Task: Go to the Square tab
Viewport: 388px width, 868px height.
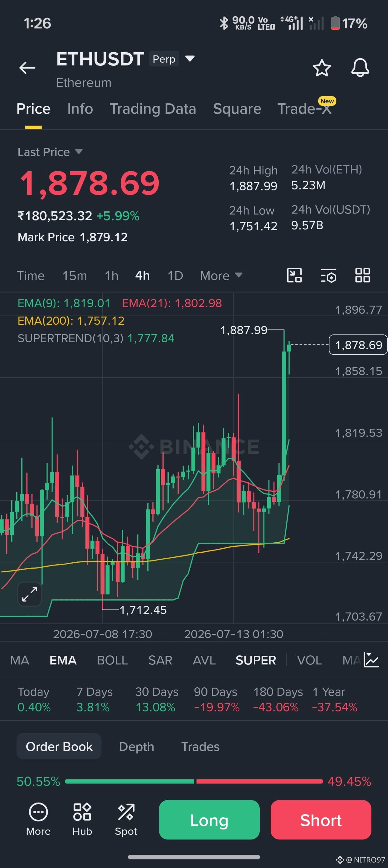Action: click(x=237, y=109)
